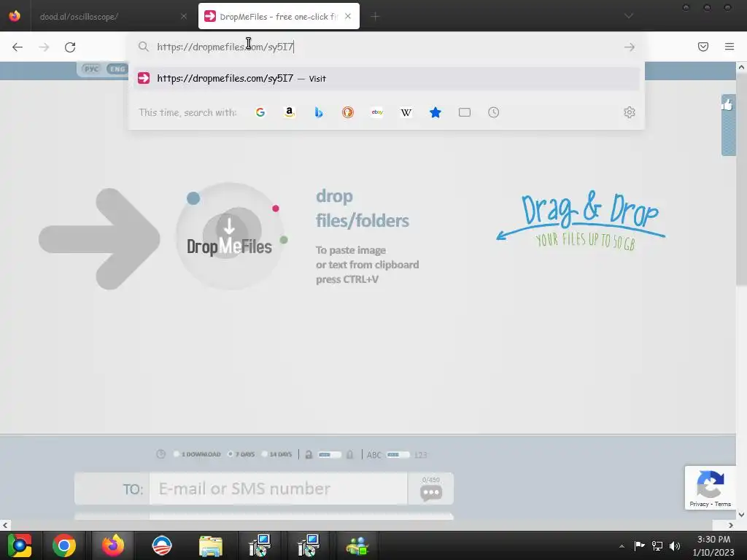Click the network icon in system tray
The width and height of the screenshot is (747, 560).
pyautogui.click(x=657, y=545)
